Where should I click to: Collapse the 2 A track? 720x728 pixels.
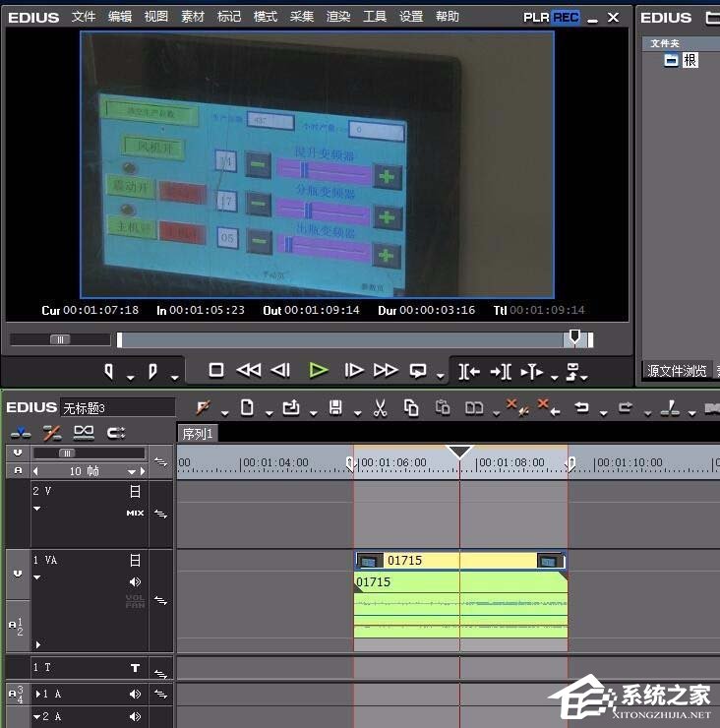(37, 717)
